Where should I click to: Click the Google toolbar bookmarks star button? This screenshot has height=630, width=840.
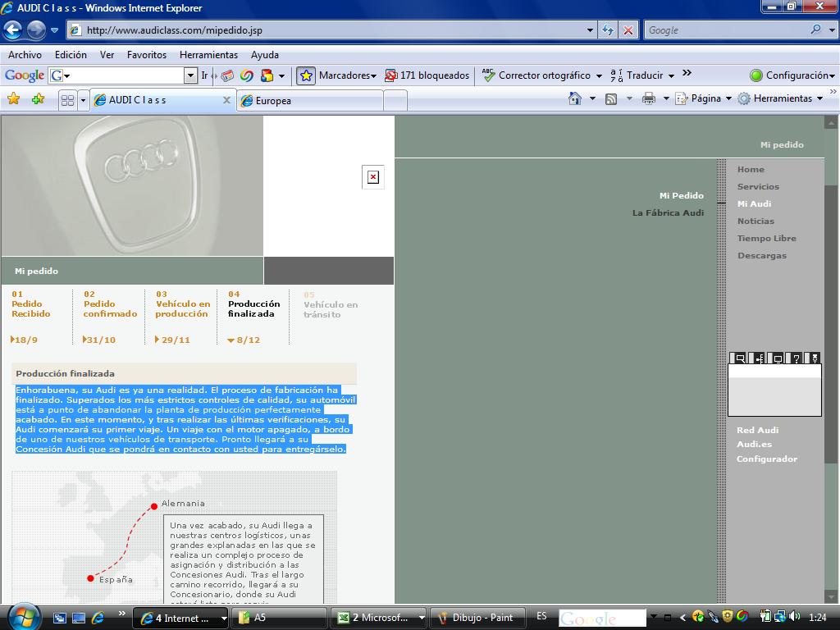(306, 75)
